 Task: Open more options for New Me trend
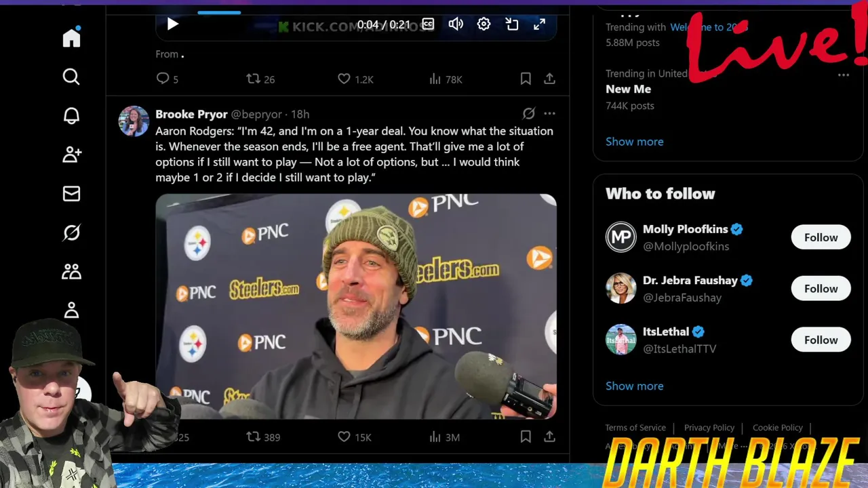[844, 75]
